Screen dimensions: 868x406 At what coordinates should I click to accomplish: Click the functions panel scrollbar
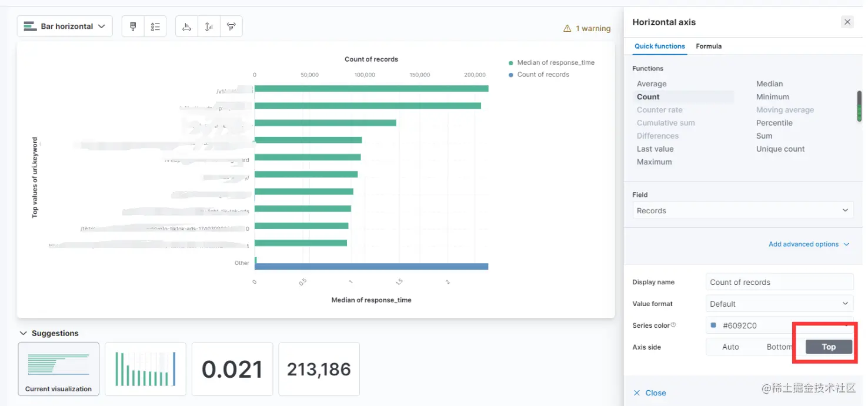[859, 106]
